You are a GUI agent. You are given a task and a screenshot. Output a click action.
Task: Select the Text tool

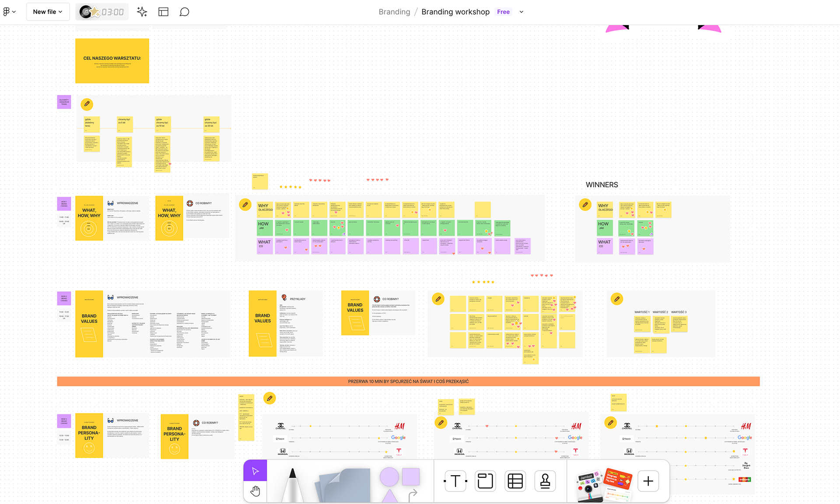coord(455,481)
